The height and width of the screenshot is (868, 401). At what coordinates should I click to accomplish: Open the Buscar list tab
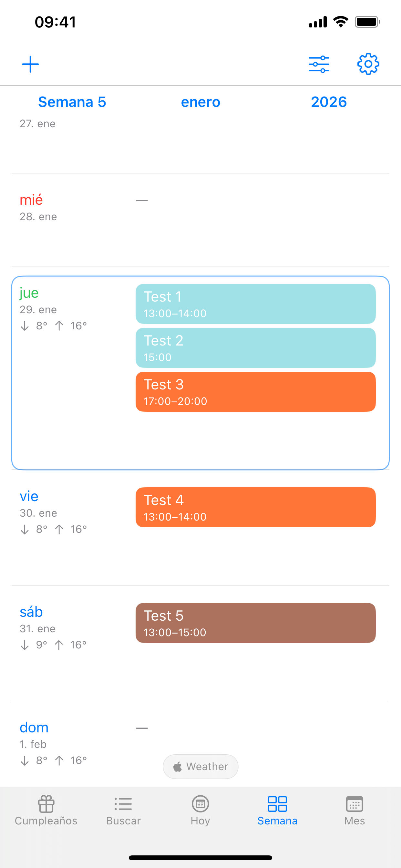tap(123, 810)
